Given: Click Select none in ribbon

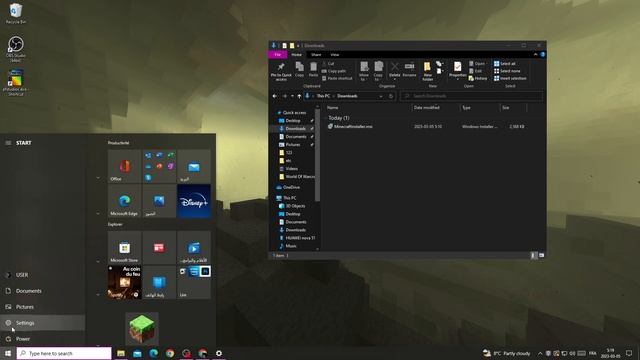Looking at the screenshot, I should tap(507, 71).
